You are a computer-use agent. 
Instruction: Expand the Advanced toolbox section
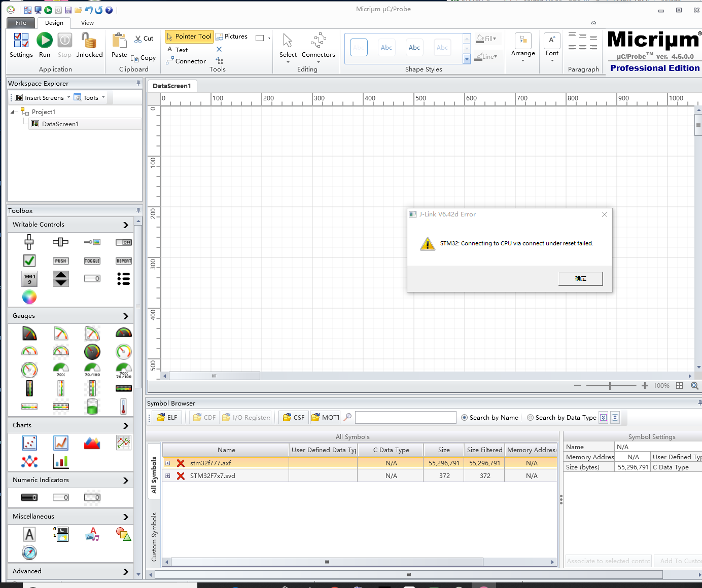point(126,571)
